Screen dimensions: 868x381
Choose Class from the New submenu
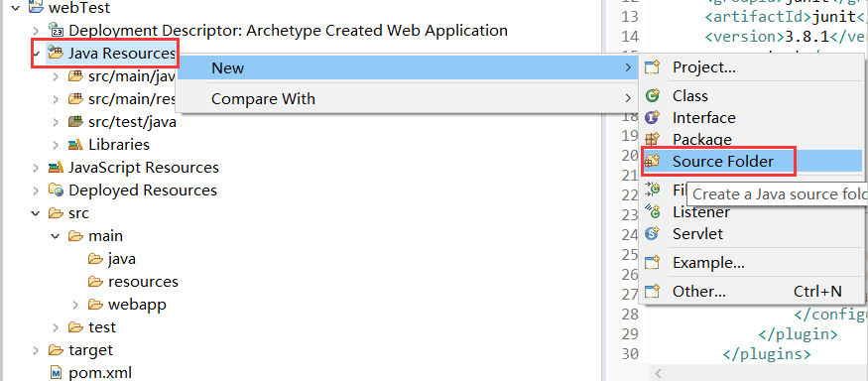click(753, 96)
